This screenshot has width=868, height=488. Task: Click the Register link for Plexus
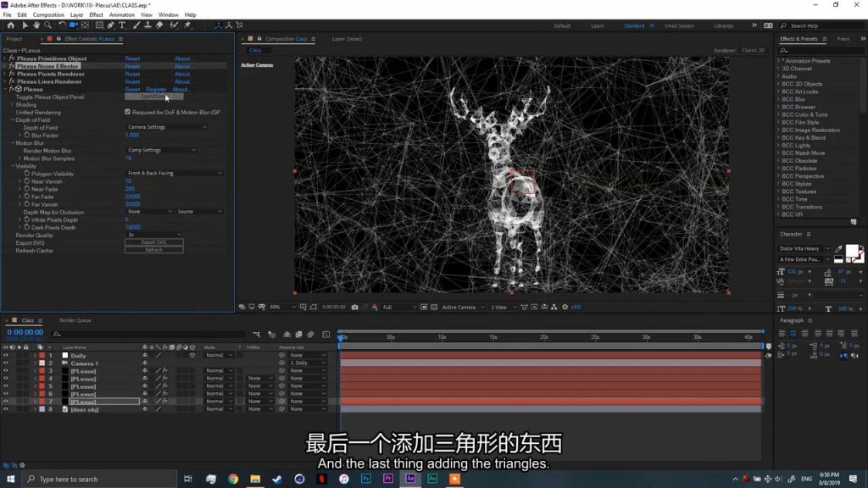pyautogui.click(x=156, y=89)
